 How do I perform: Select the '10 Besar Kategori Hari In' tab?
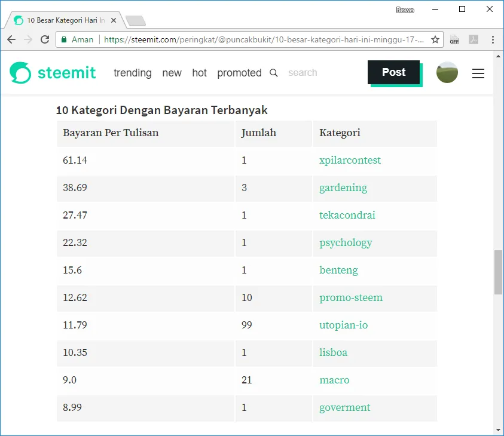(66, 20)
